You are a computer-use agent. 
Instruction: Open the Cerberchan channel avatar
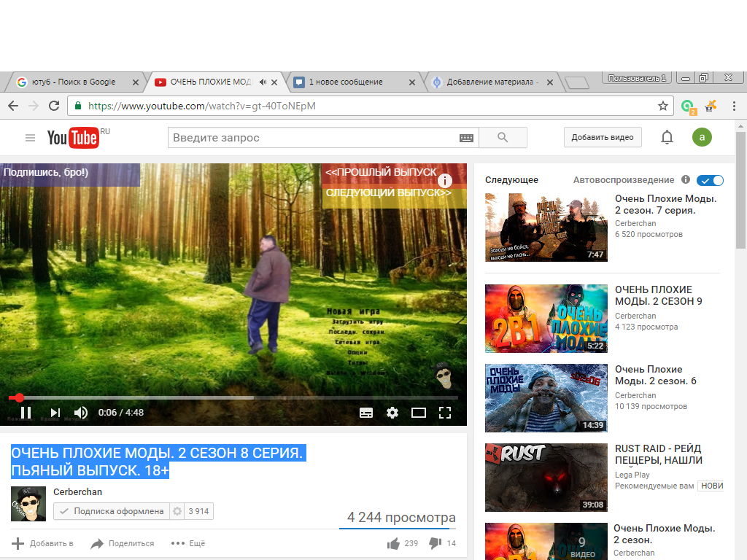[x=28, y=504]
